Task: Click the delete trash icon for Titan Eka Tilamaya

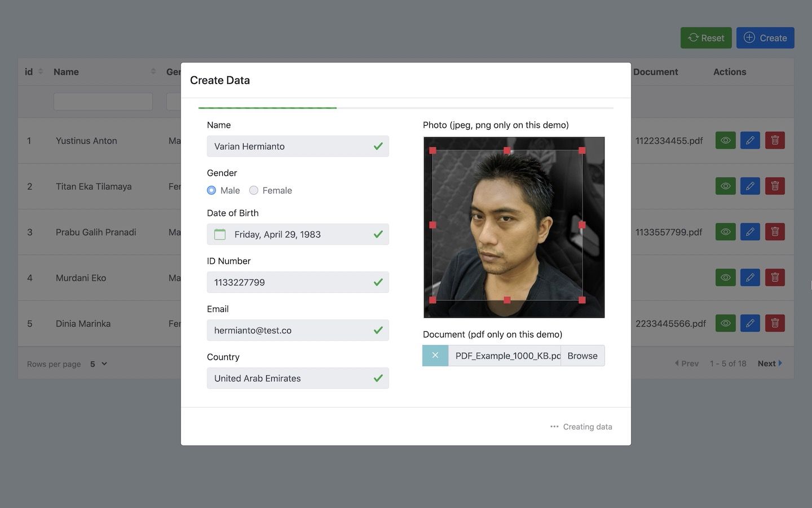Action: [775, 186]
